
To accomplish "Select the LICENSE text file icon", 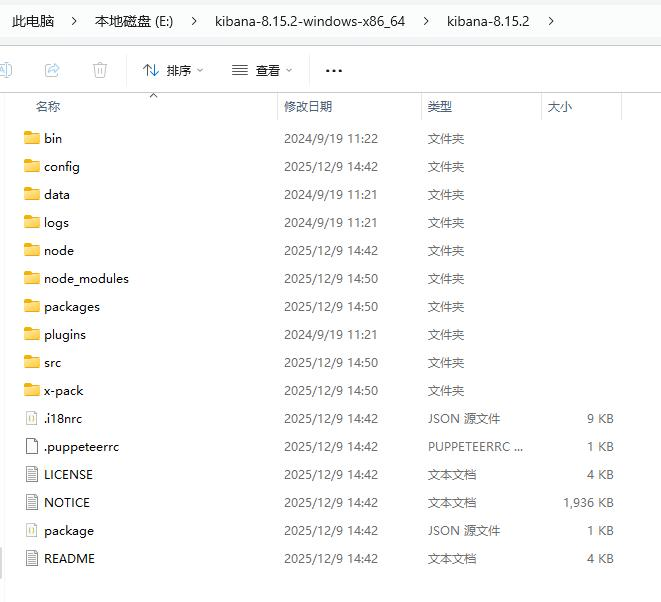I will tap(32, 474).
